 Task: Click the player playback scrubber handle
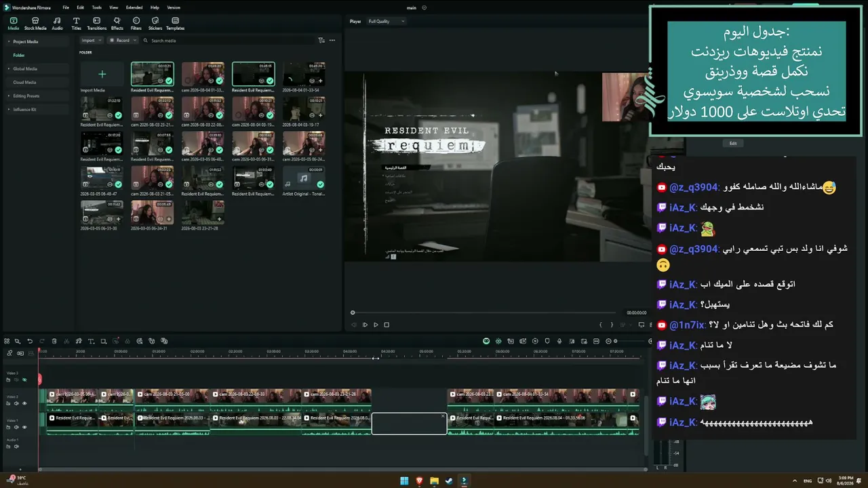coord(353,312)
